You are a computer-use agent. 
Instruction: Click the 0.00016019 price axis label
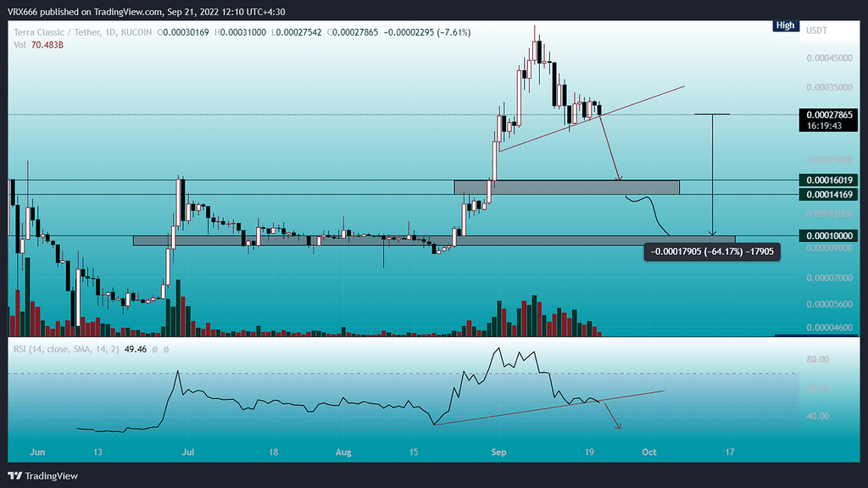832,180
